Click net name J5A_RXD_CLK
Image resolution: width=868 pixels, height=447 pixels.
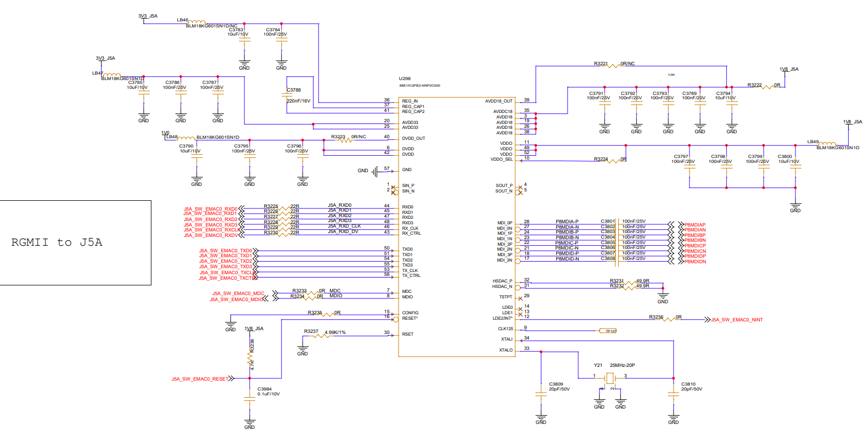click(344, 226)
